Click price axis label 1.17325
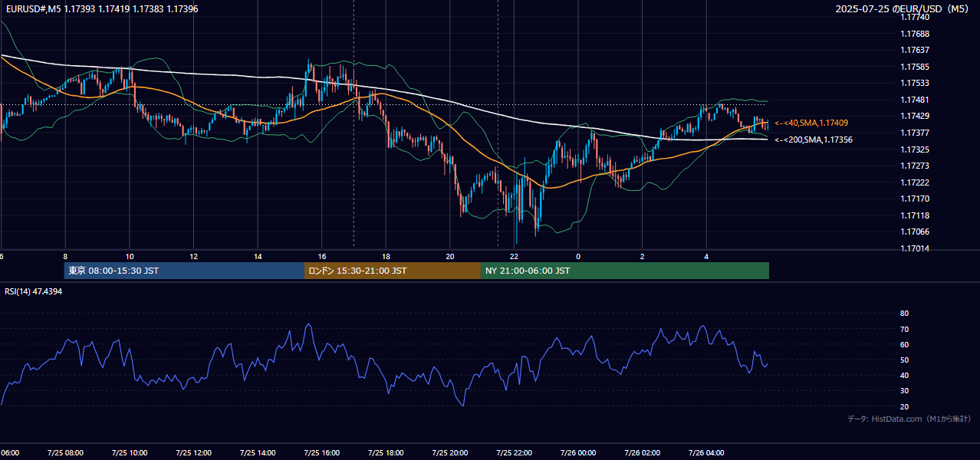This screenshot has height=460, width=980. click(915, 149)
